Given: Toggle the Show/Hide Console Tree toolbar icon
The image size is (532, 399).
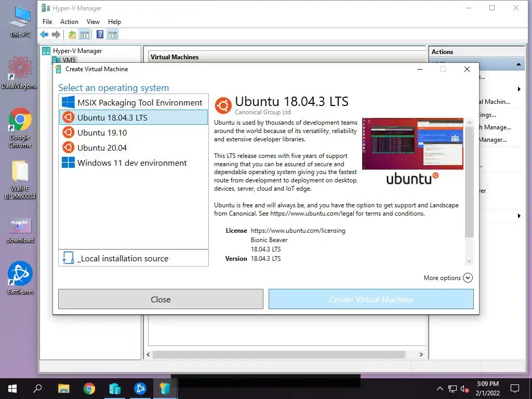Looking at the screenshot, I should pos(85,34).
